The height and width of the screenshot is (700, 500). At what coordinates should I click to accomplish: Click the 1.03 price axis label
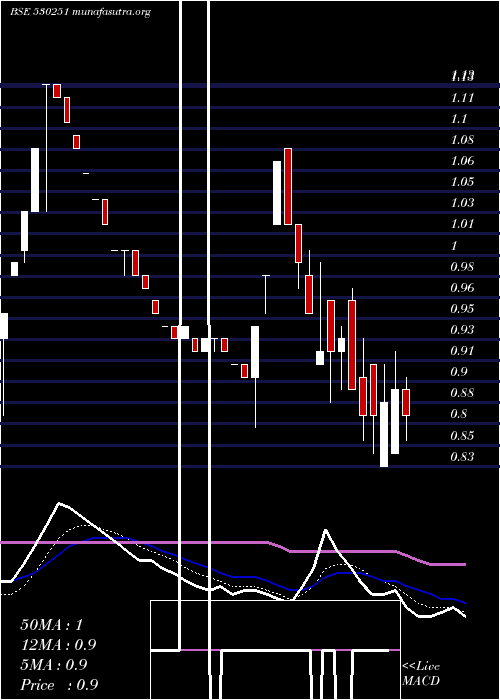coord(462,203)
